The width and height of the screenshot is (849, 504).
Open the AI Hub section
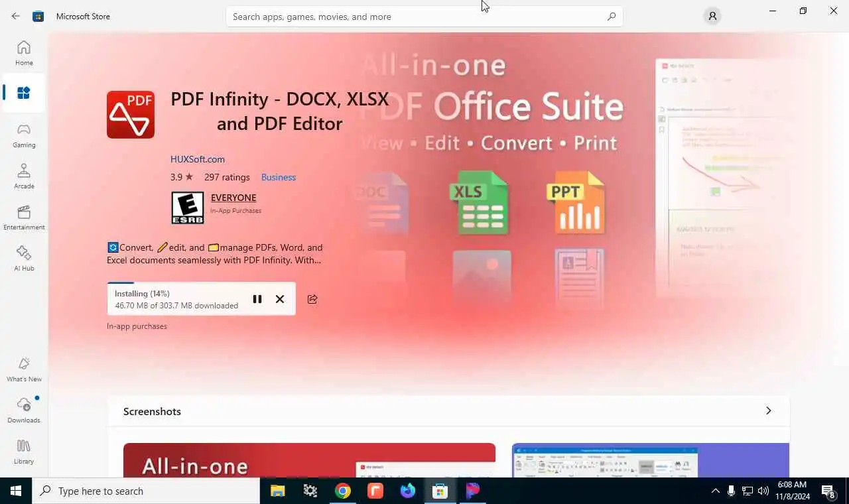click(x=24, y=259)
